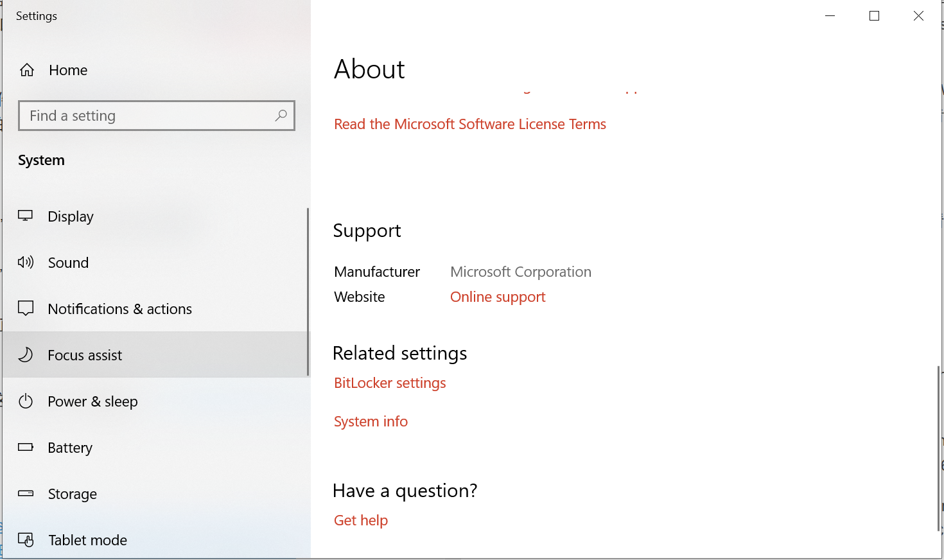The height and width of the screenshot is (560, 944).
Task: Click the Battery icon in sidebar
Action: point(26,447)
